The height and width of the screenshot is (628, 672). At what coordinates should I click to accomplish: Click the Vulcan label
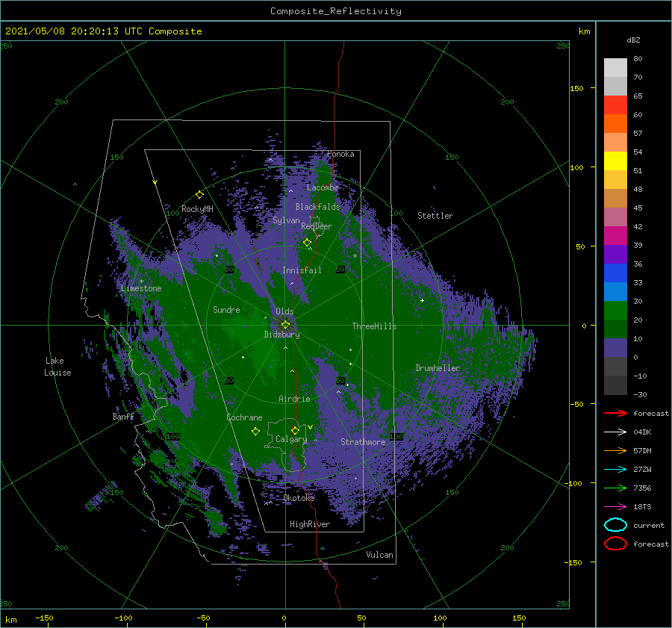379,555
